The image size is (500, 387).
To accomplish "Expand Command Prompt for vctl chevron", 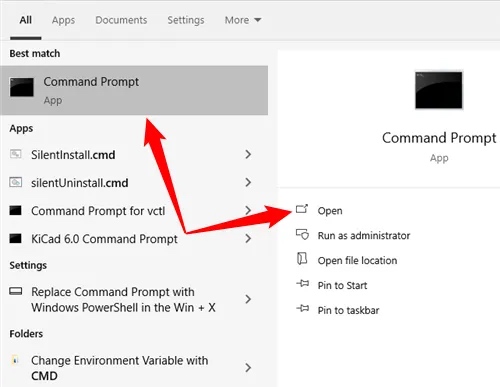I will point(248,210).
